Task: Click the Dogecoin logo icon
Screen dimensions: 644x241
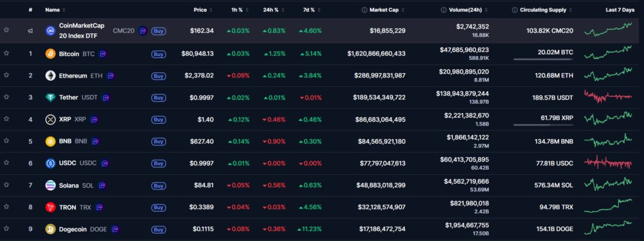Action: [50, 229]
